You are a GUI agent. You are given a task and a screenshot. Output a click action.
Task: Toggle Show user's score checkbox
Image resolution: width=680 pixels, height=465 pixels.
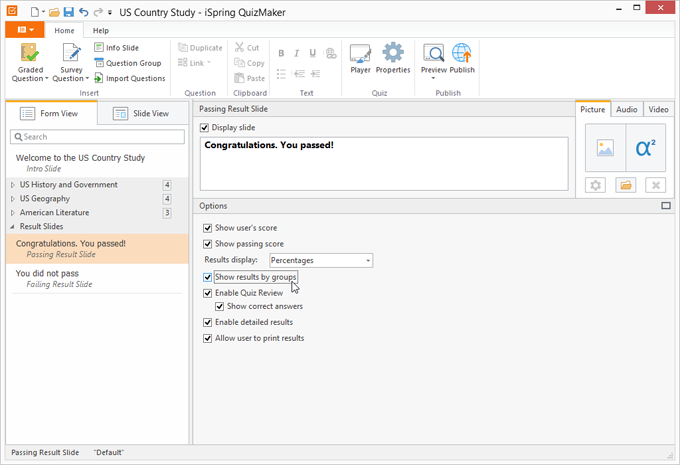click(207, 228)
